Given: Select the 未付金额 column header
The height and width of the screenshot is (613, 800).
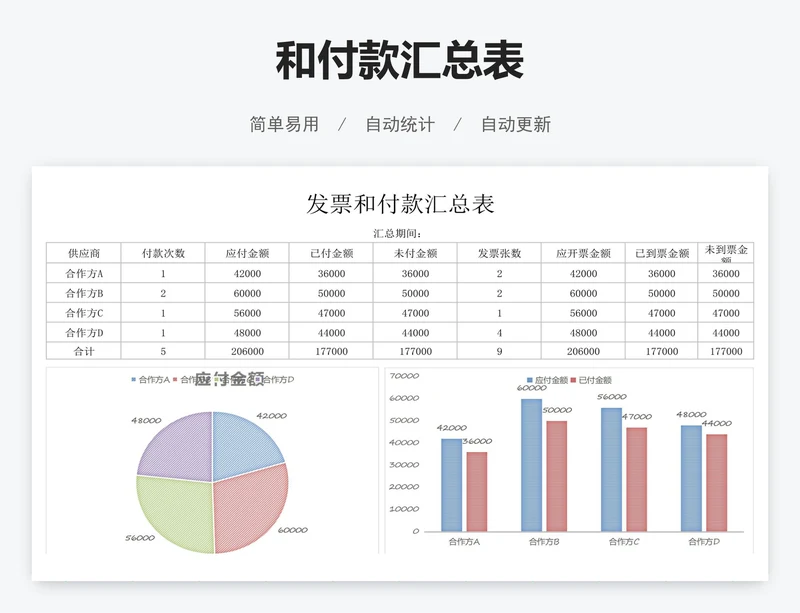Looking at the screenshot, I should [x=415, y=253].
